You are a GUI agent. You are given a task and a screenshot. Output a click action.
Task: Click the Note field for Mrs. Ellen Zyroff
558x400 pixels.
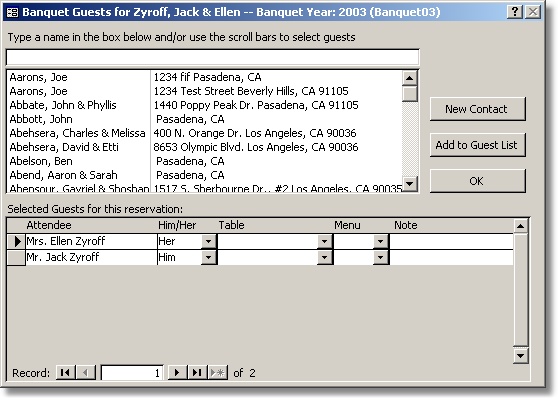pos(451,241)
